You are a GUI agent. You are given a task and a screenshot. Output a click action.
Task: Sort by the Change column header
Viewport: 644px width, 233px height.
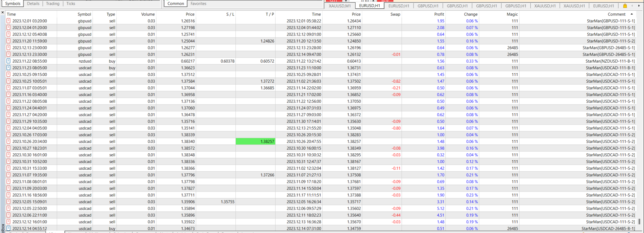point(471,14)
